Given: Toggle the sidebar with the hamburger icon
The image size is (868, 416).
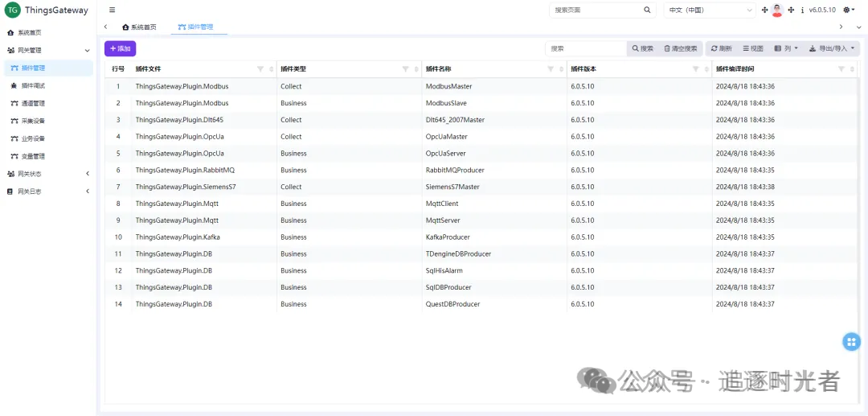Looking at the screenshot, I should click(113, 10).
